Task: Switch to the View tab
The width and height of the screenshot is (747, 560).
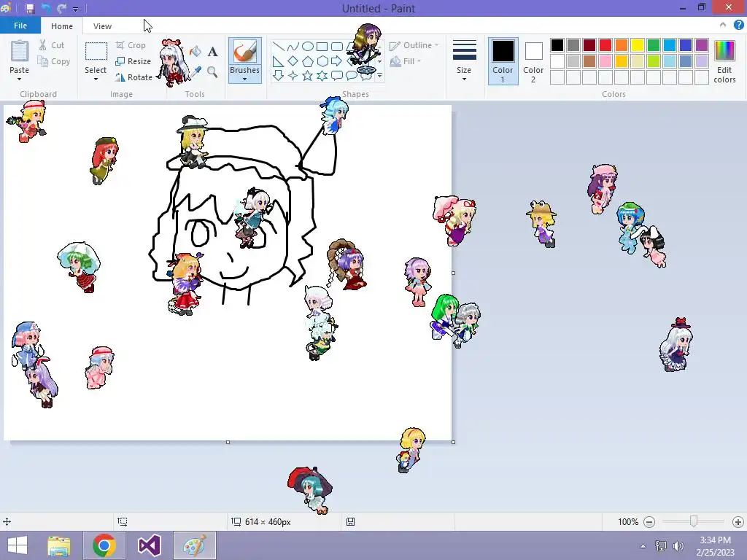Action: [x=102, y=26]
